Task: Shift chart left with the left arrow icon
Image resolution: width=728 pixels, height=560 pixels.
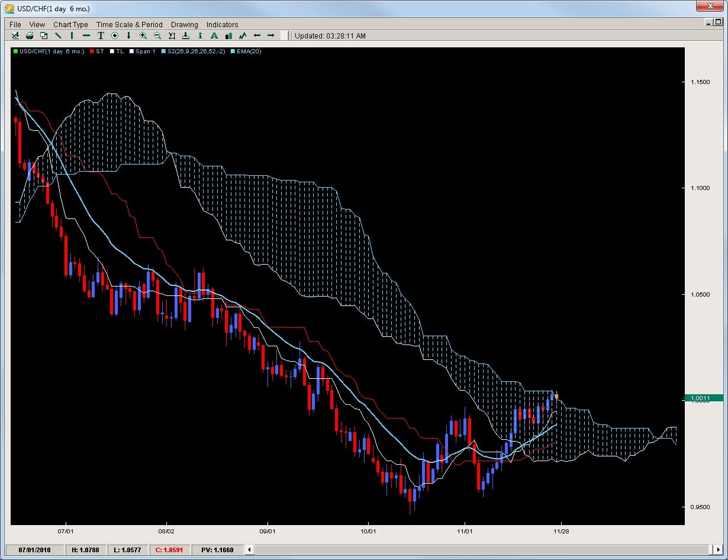Action: pos(257,36)
